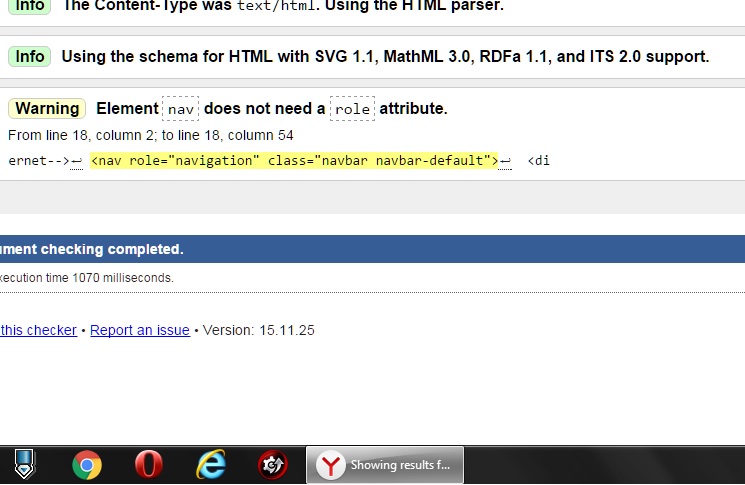Screen dimensions: 745x485
Task: Click the highlighted nav role="navigation" source code
Action: tap(294, 161)
